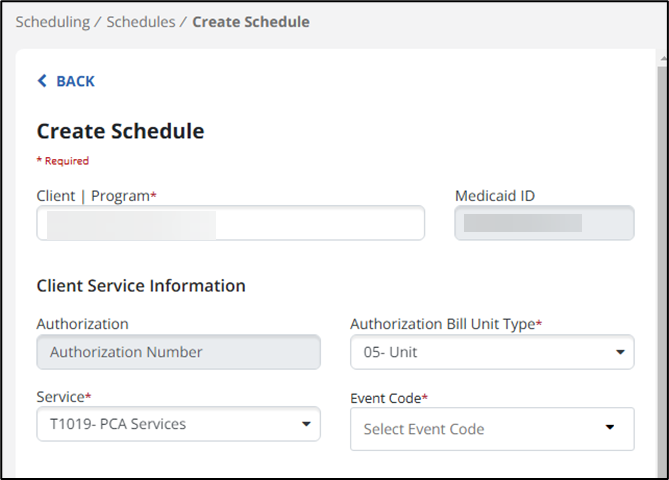Screen dimensions: 669x480
Task: Click the BACK link text
Action: [x=75, y=81]
